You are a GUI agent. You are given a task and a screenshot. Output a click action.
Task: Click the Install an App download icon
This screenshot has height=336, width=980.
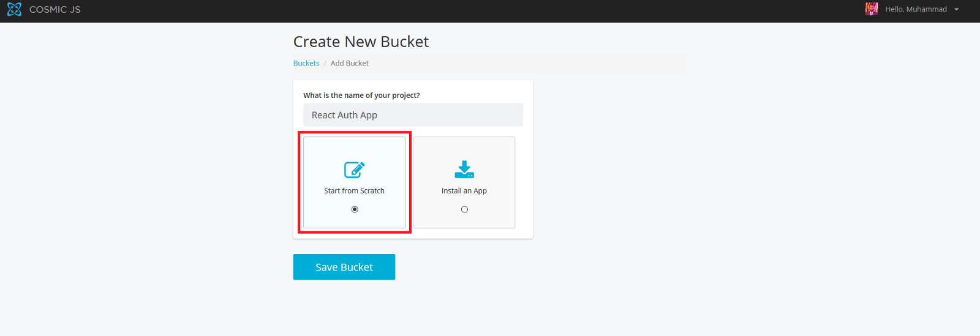pyautogui.click(x=464, y=170)
